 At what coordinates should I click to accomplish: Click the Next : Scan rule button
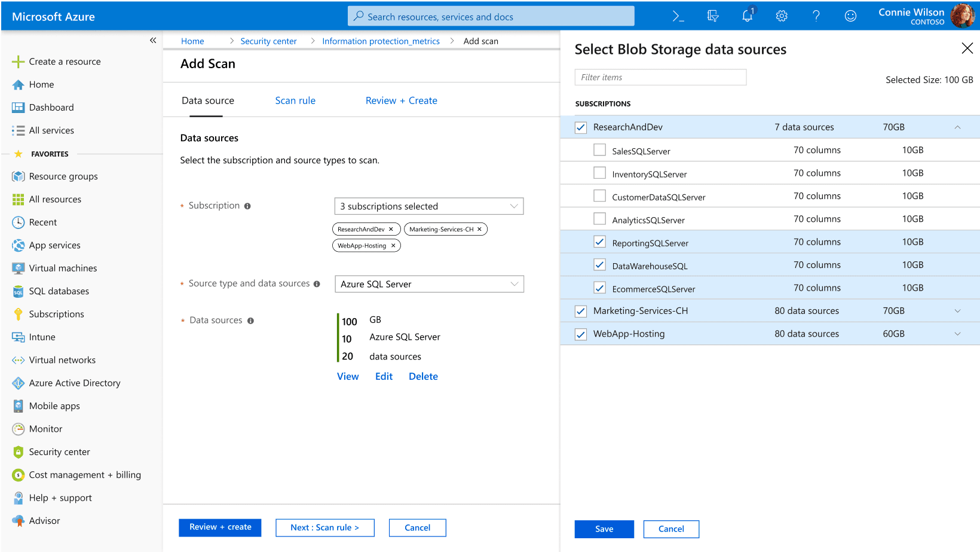[x=325, y=527]
